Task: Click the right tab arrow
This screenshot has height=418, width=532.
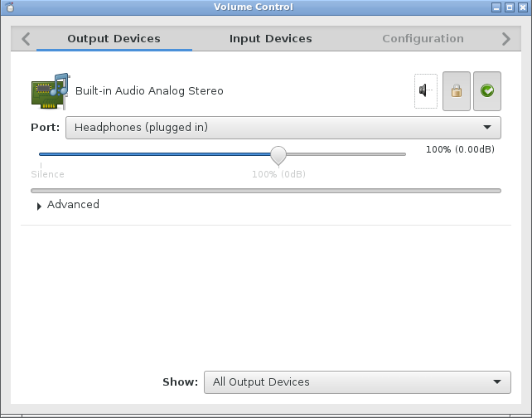Action: pos(505,39)
